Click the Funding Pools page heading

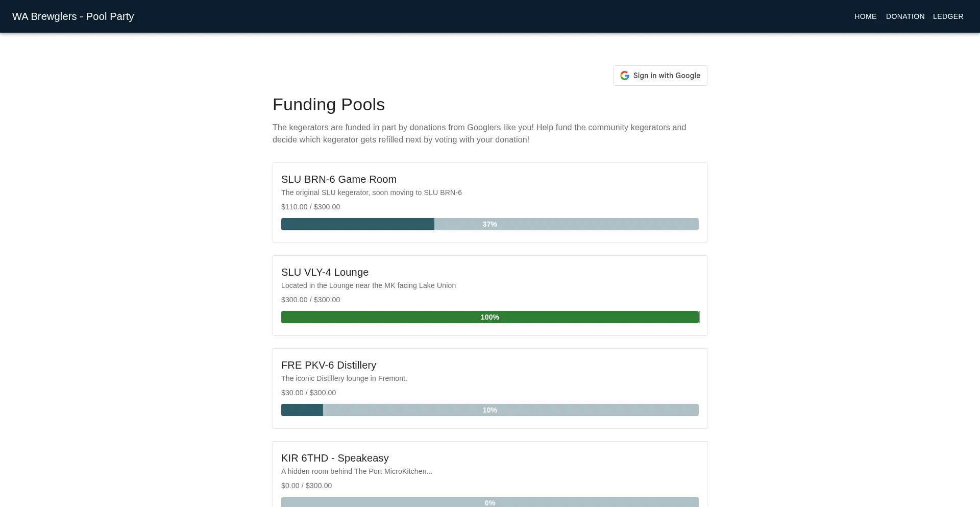tap(328, 105)
